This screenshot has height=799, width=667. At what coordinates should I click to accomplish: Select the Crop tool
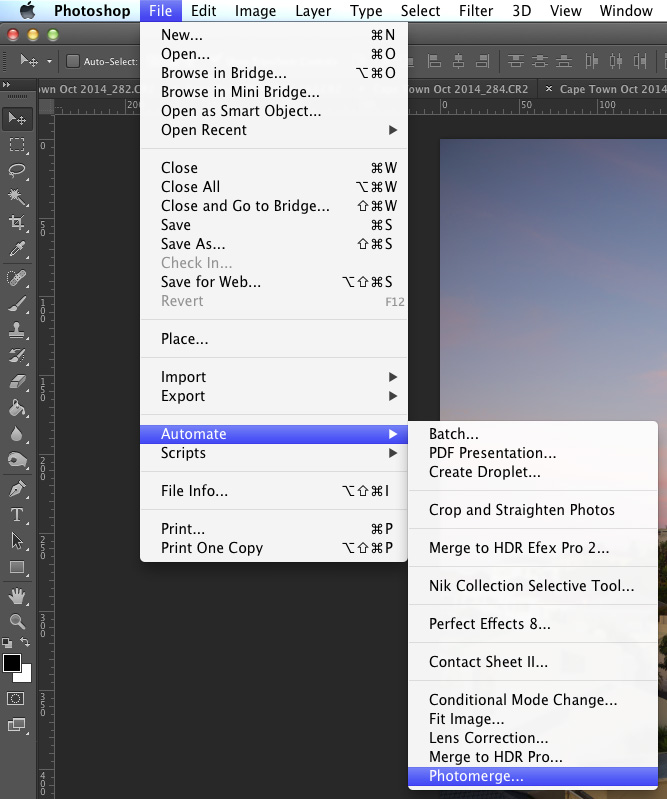[x=17, y=223]
